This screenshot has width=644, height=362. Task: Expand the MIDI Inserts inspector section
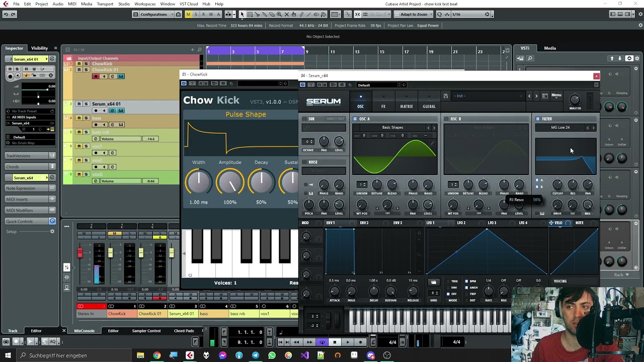pyautogui.click(x=30, y=199)
